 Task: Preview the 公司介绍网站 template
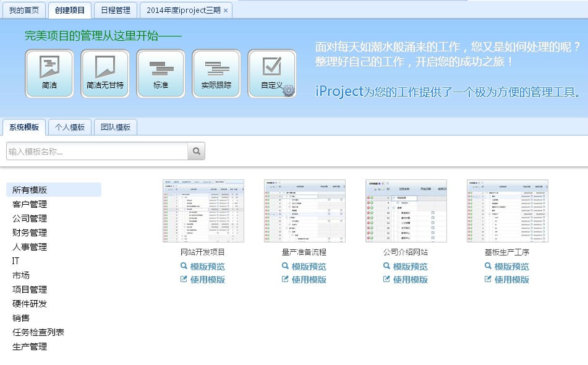tap(406, 267)
